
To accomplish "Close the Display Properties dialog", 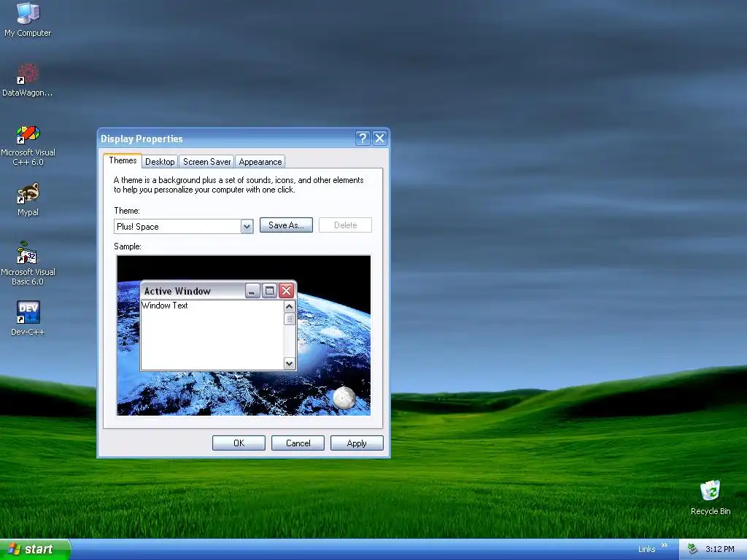I will (x=379, y=139).
